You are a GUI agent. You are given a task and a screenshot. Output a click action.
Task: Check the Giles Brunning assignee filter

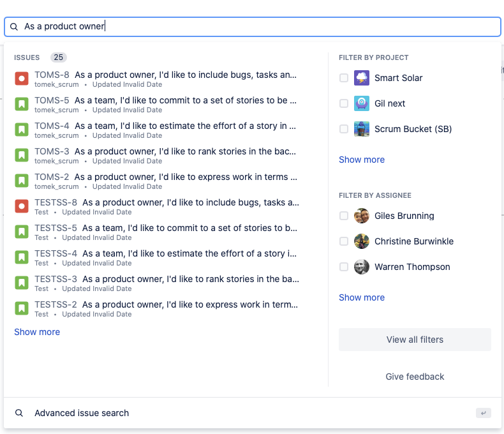pyautogui.click(x=344, y=216)
